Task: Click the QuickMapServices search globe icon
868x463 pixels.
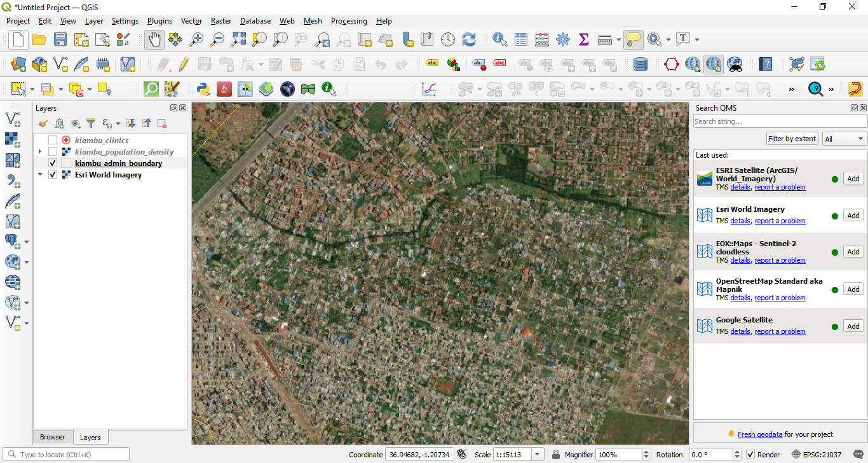Action: [714, 64]
